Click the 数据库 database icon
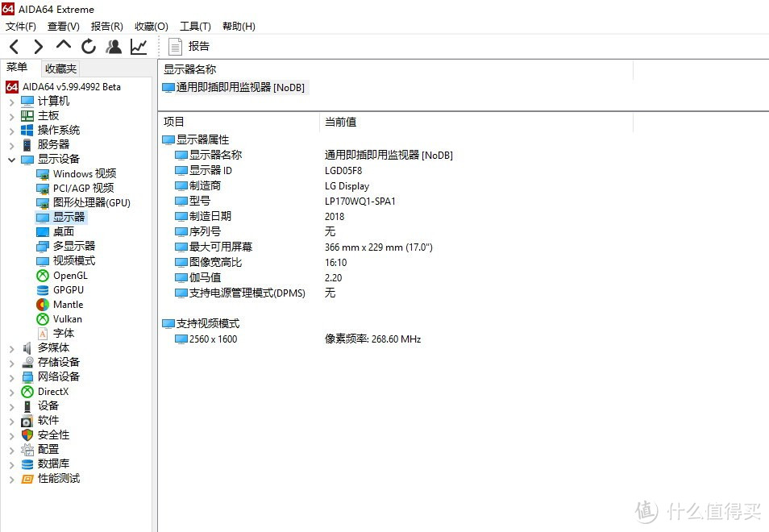The image size is (769, 532). [27, 464]
